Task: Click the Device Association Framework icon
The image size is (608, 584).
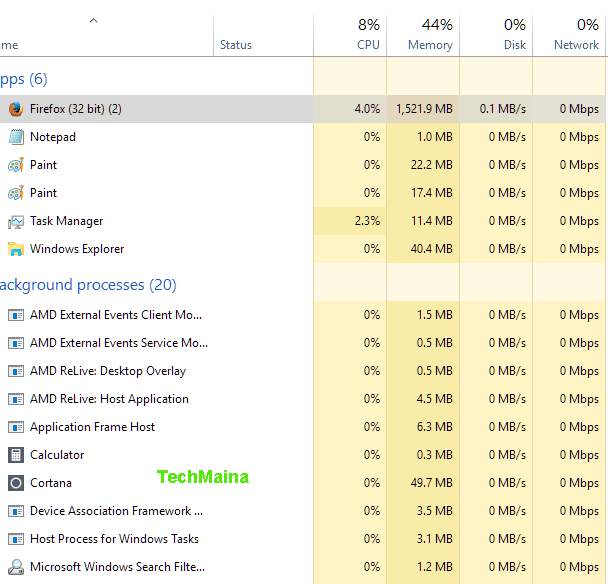Action: (x=16, y=511)
